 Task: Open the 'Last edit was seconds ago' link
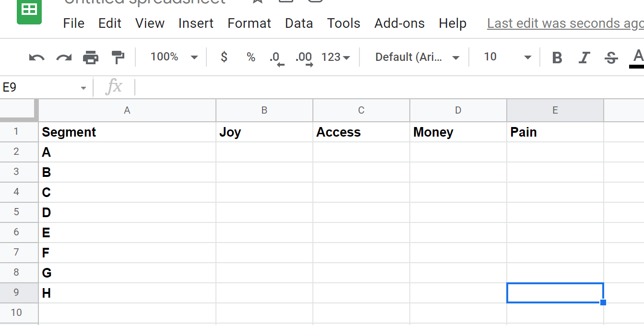tap(565, 23)
